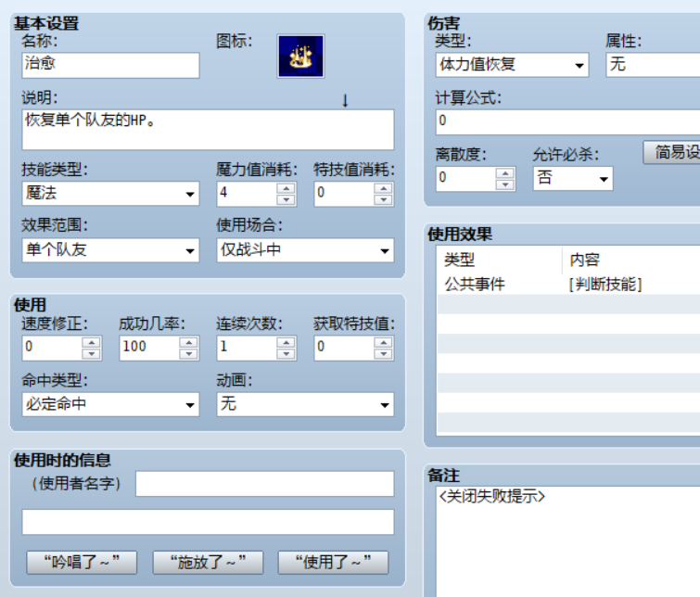
Task: Click the [判断技能] content cell
Action: point(605,285)
